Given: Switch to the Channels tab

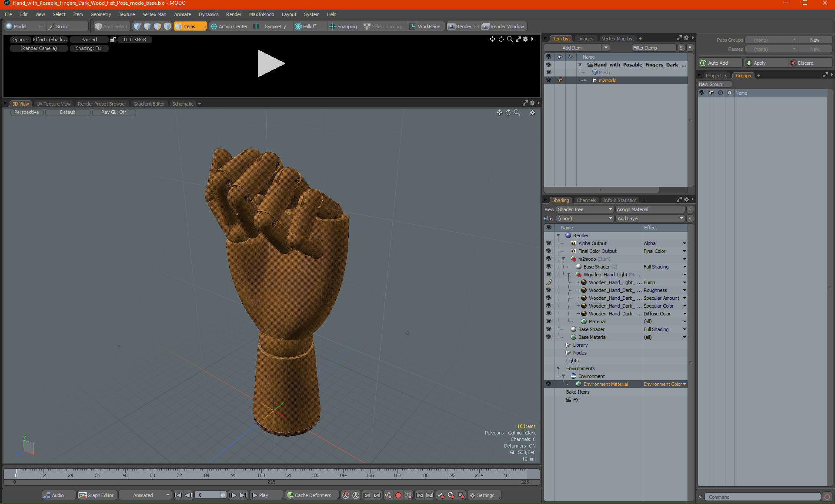Looking at the screenshot, I should coord(586,200).
